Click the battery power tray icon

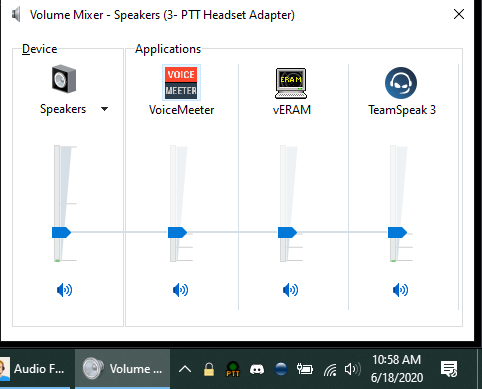(x=305, y=369)
